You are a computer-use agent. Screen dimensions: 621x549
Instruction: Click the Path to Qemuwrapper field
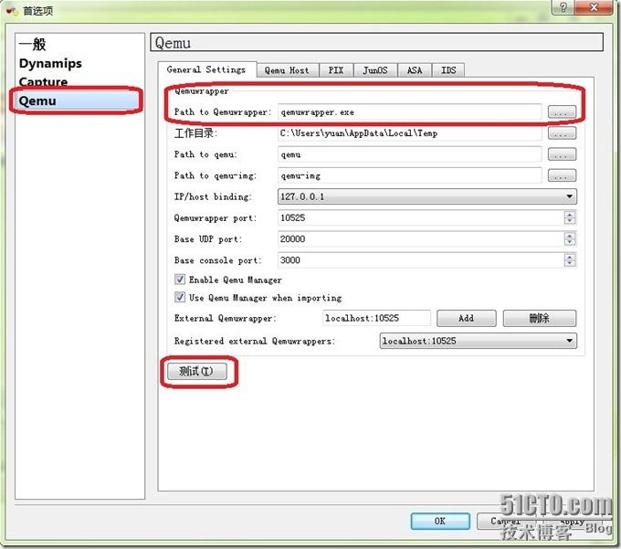point(410,112)
